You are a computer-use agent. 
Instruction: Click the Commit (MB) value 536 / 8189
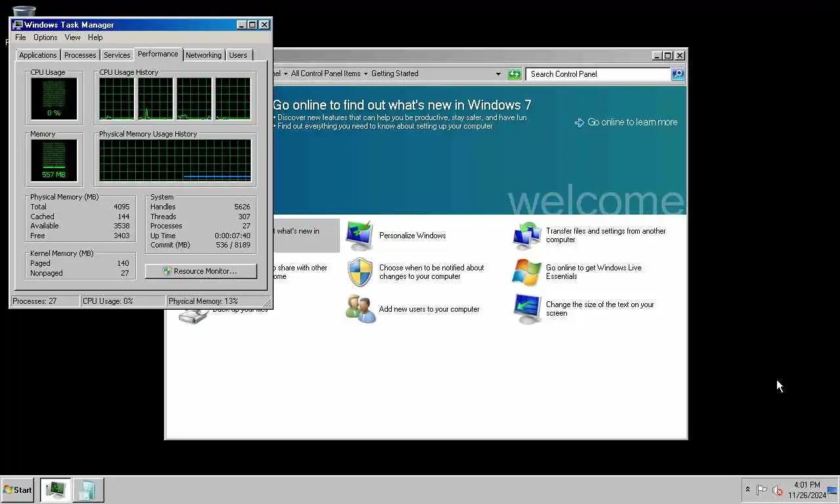[233, 245]
